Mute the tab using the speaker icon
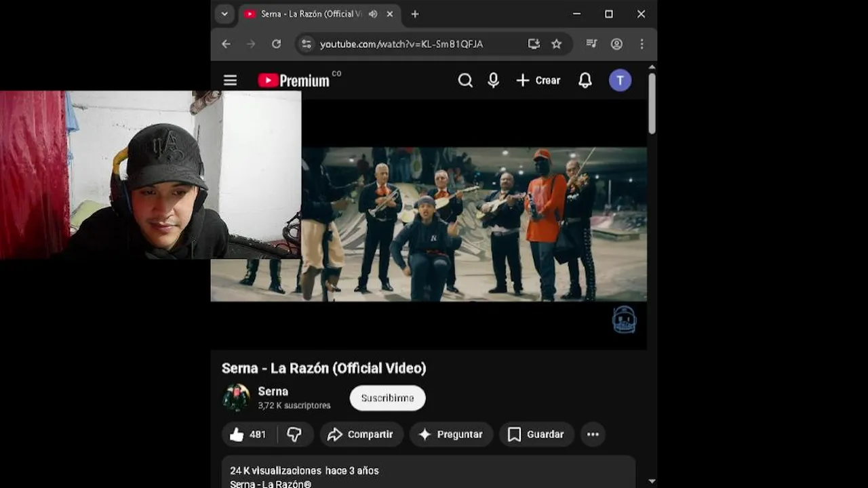 click(x=373, y=14)
